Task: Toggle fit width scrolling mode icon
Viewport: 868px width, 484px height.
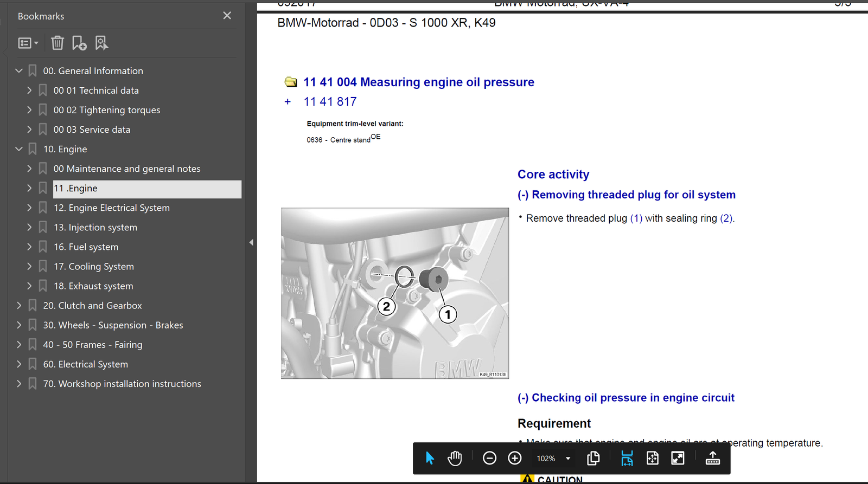Action: coord(627,459)
